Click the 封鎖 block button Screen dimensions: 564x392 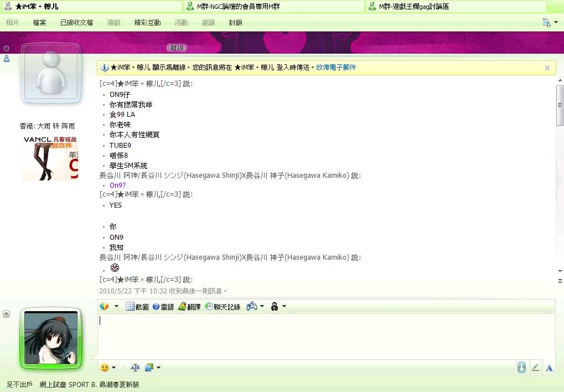(x=235, y=23)
